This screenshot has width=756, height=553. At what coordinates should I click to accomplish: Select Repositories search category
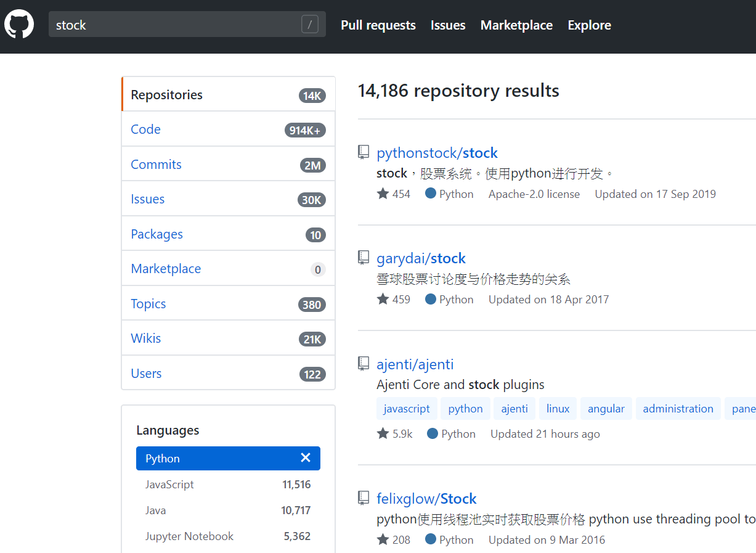point(229,94)
